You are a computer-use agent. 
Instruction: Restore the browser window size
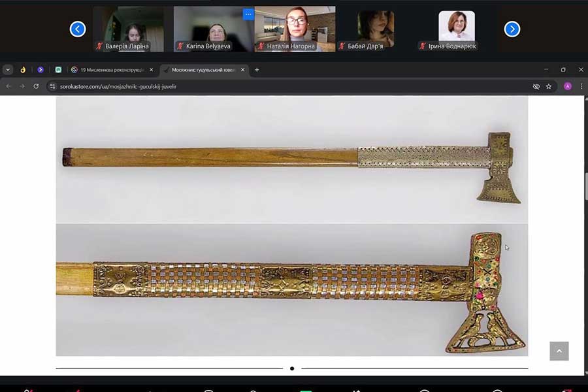563,70
